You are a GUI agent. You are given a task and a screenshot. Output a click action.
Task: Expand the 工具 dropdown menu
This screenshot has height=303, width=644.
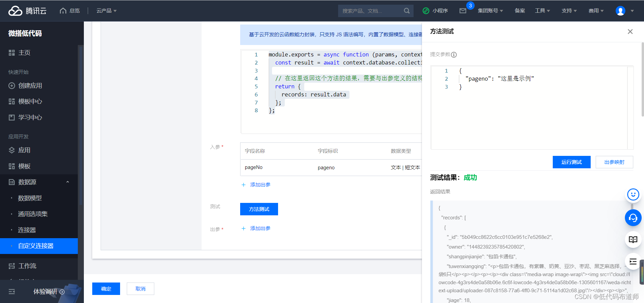click(542, 11)
